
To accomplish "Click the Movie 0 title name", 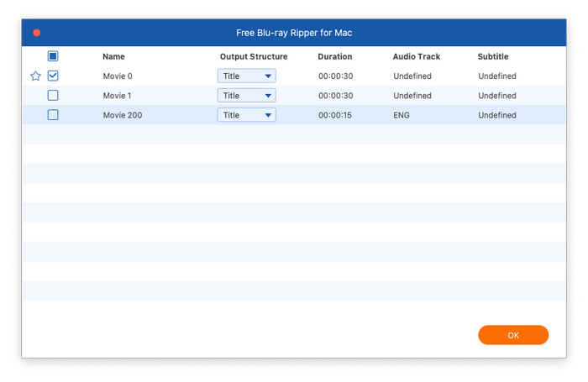I will click(x=118, y=76).
